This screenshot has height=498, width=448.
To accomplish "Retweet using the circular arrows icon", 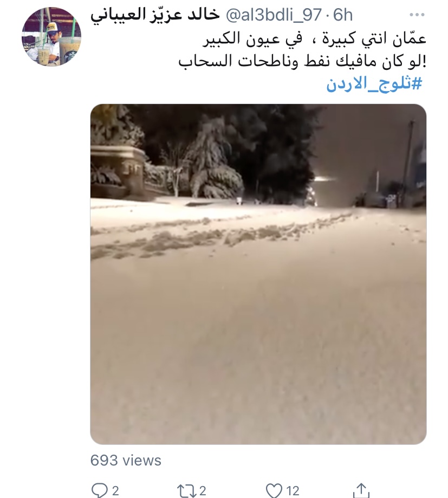I will (187, 490).
